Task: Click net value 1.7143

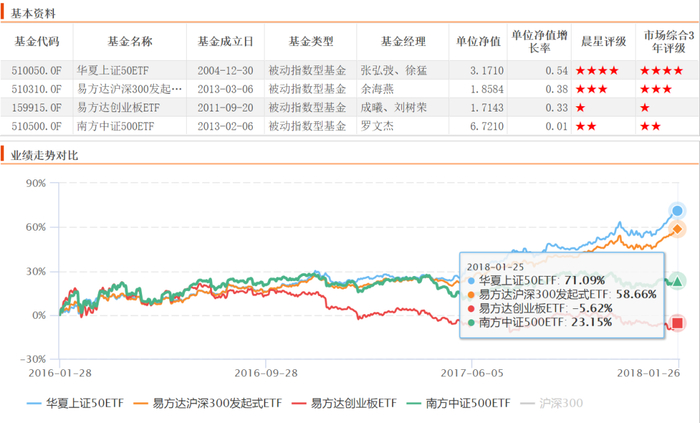Action: tap(487, 108)
